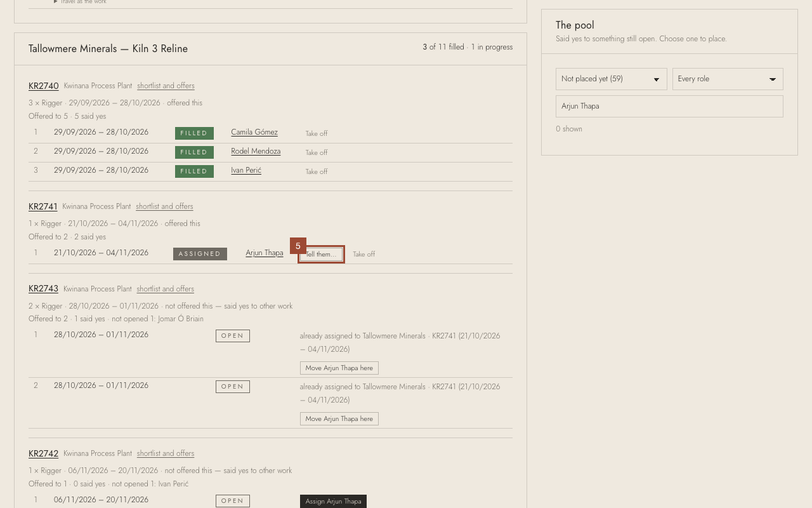Open shortlist and offers for KR2743

coord(166,289)
